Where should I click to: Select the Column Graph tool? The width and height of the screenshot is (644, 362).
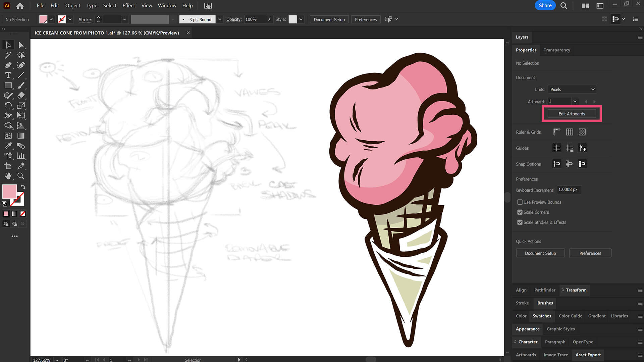point(21,156)
